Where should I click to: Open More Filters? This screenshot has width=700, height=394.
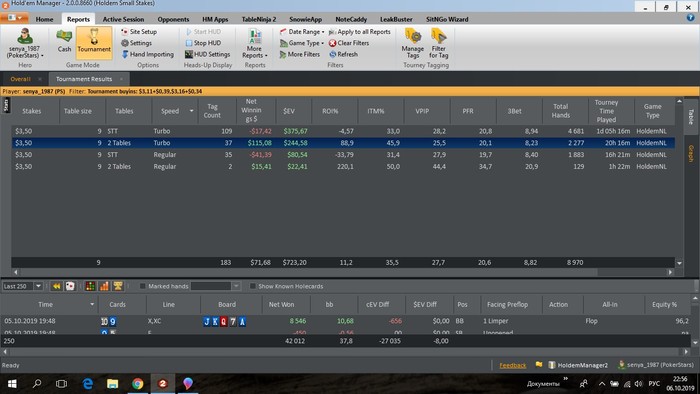coord(300,54)
